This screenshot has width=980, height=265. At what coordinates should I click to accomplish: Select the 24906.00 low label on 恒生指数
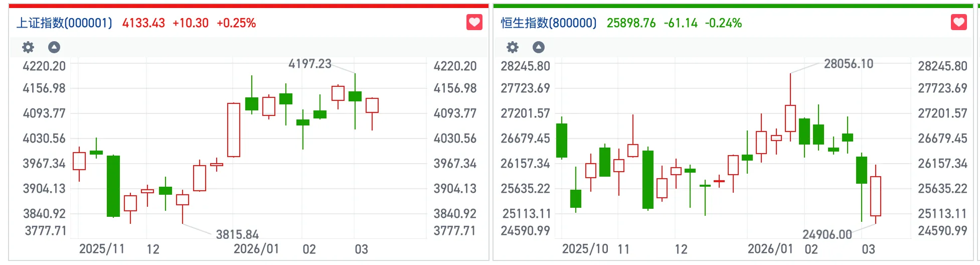pos(827,234)
